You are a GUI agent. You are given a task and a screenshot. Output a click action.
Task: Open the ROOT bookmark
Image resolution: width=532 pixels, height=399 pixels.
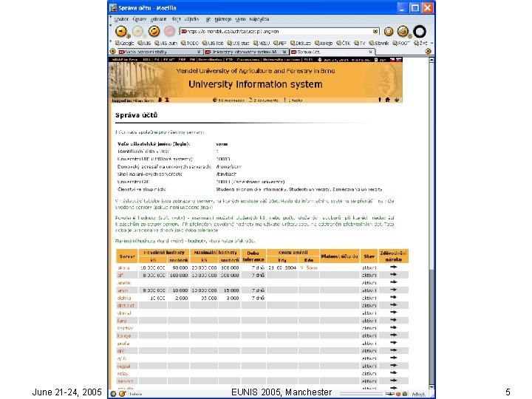(401, 43)
